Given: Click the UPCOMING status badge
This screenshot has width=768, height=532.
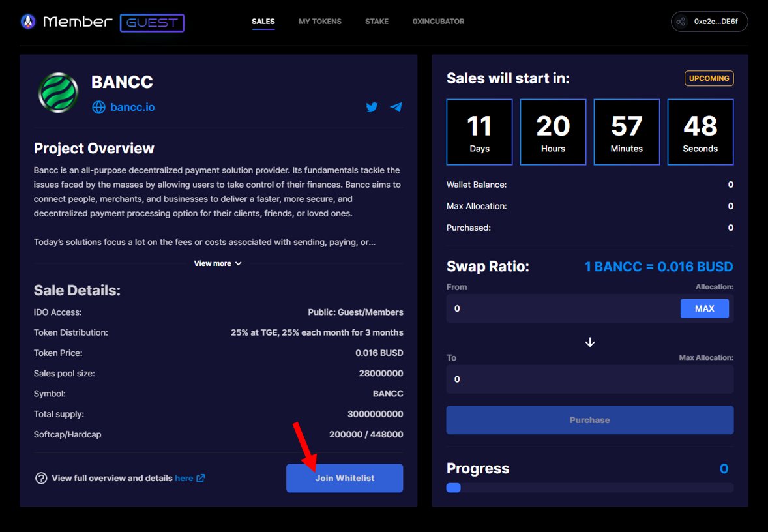Looking at the screenshot, I should [x=709, y=78].
